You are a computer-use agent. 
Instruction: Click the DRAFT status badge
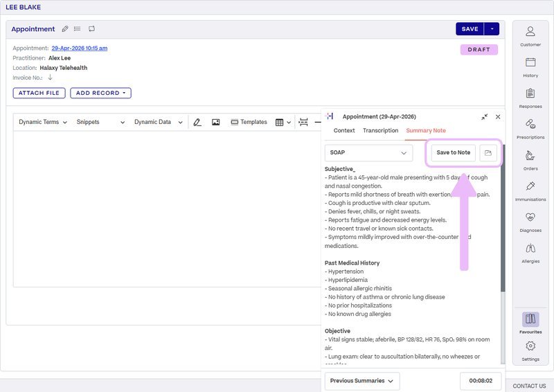pos(479,49)
